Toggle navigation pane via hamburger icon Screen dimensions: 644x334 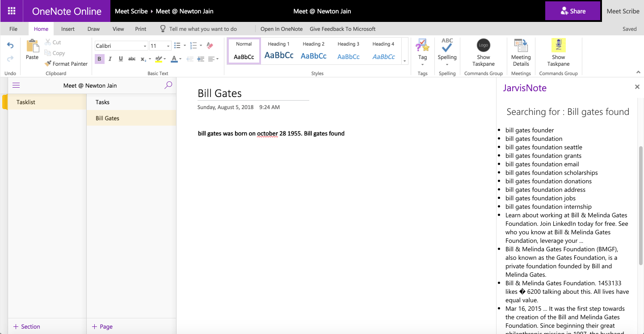point(16,85)
